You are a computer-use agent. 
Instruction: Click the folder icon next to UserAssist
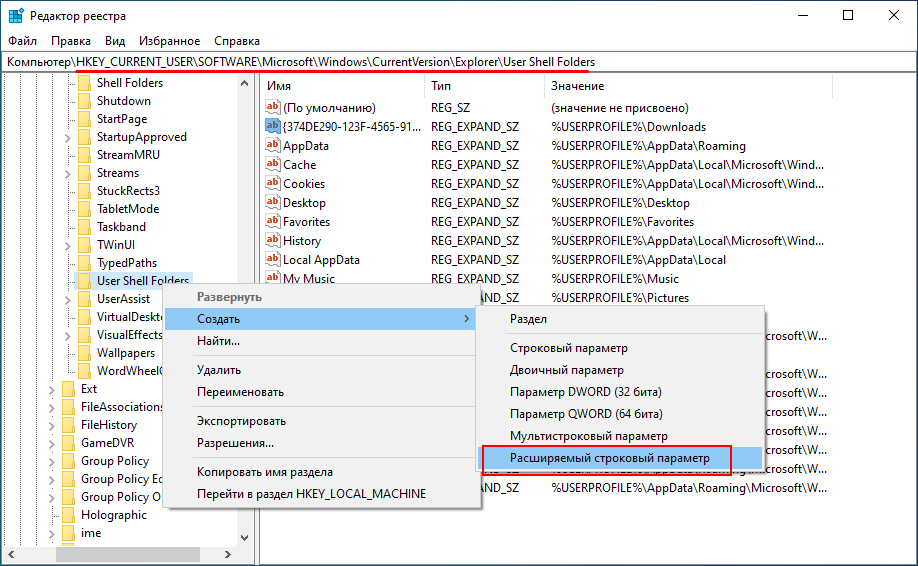[84, 299]
